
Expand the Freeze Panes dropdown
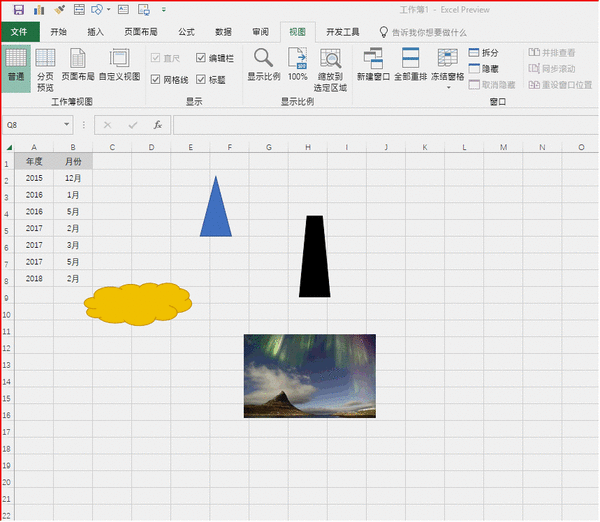coord(447,88)
